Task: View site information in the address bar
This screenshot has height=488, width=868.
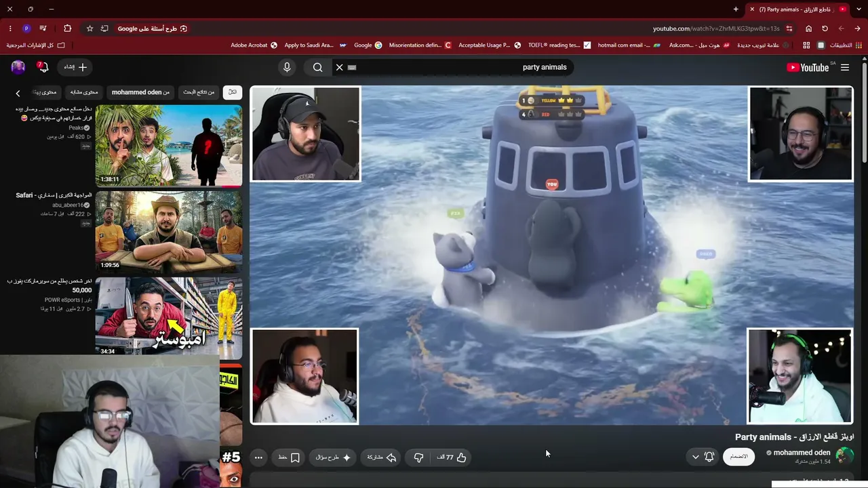Action: 789,28
